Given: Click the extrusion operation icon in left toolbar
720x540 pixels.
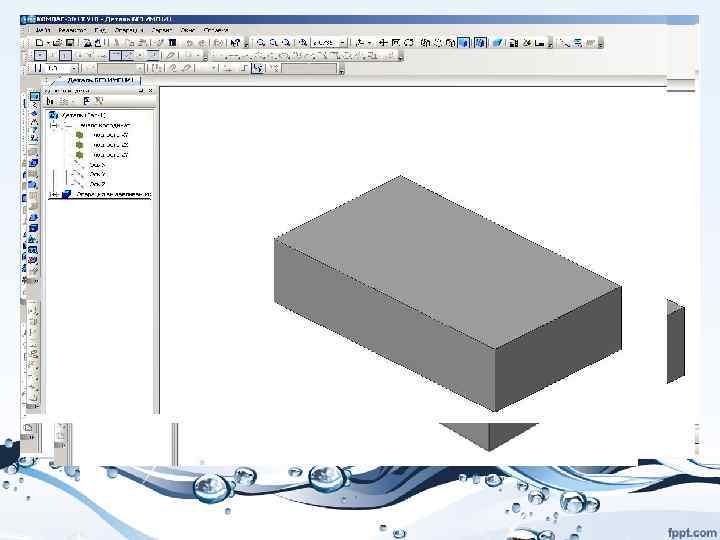Looking at the screenshot, I should coord(34,163).
